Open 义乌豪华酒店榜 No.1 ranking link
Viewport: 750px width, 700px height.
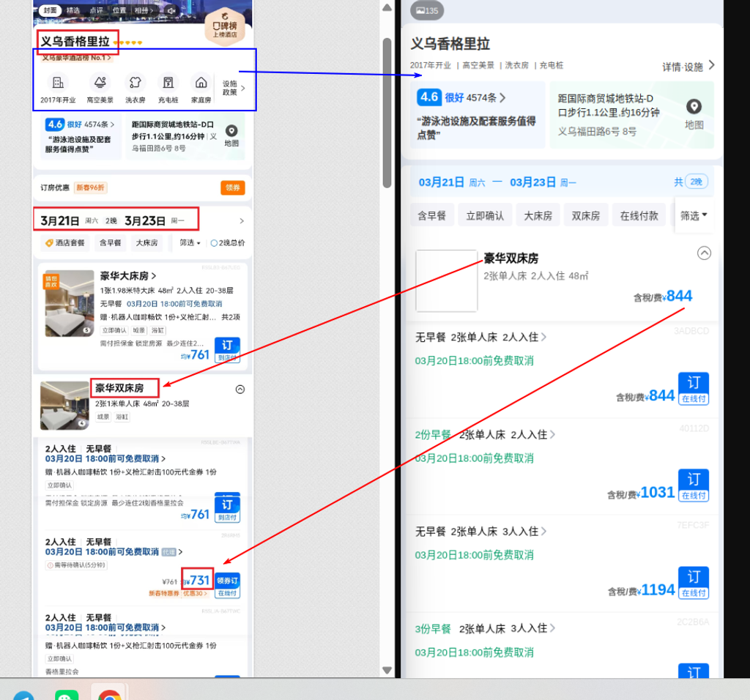coord(76,58)
